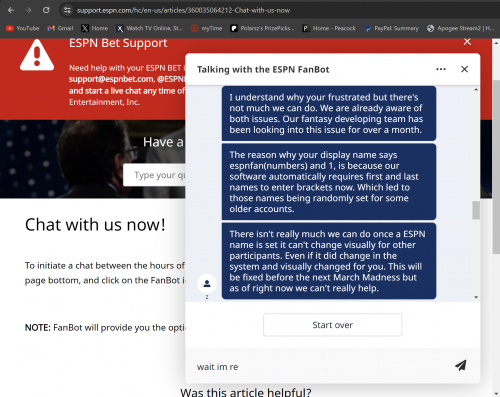The height and width of the screenshot is (397, 500).
Task: Open the myTime bookmark
Action: coord(207,28)
